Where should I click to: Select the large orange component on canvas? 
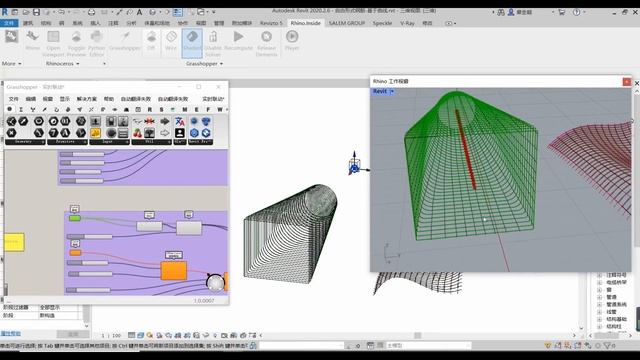click(x=174, y=271)
